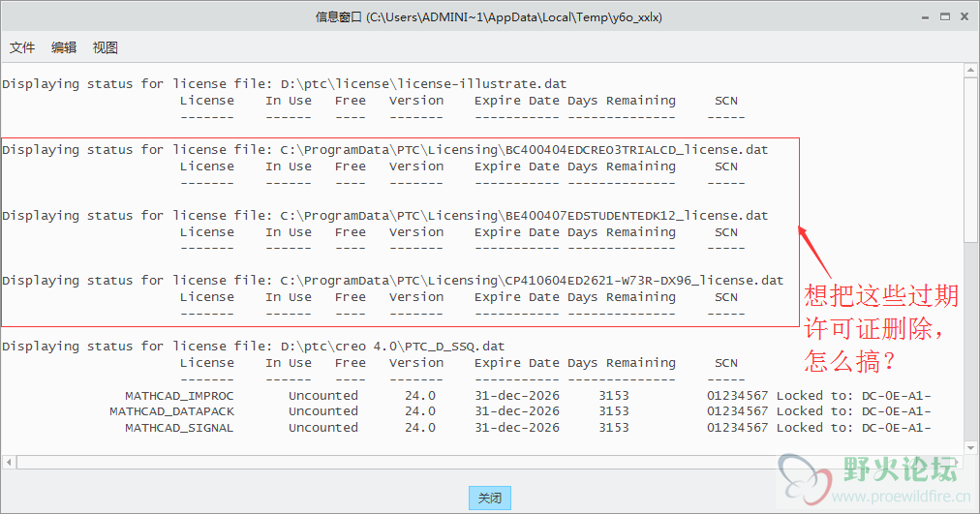Maximize the 信息窗口 window

(945, 16)
